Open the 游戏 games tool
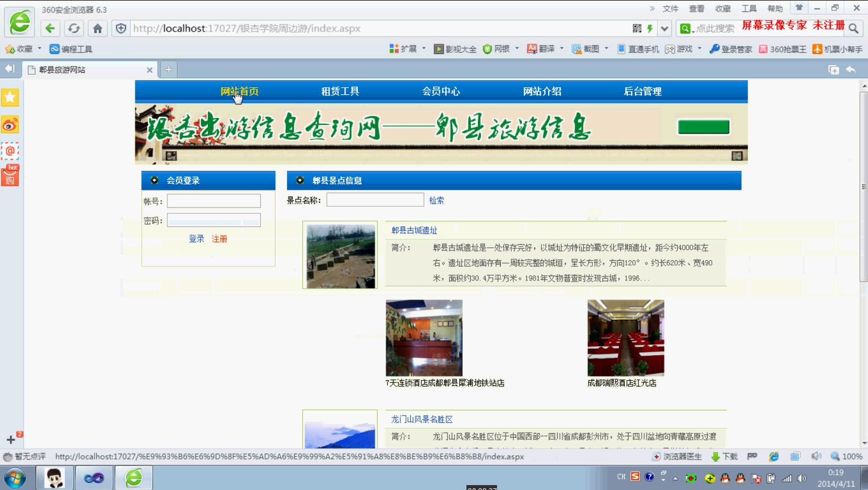Image resolution: width=868 pixels, height=490 pixels. [679, 49]
